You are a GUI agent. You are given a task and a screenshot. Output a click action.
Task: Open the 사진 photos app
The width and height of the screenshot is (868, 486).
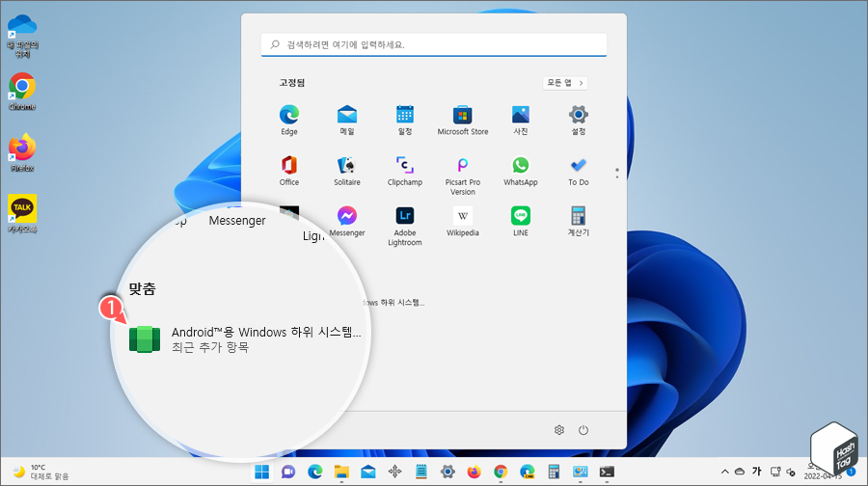tap(521, 121)
